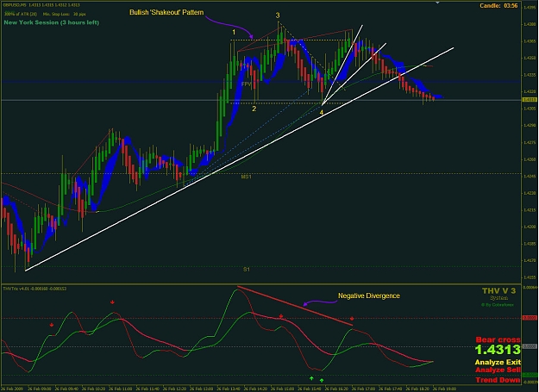Viewport: 539px width, 392px height.
Task: Click the 1.4395 price axis label
Action: point(529,8)
